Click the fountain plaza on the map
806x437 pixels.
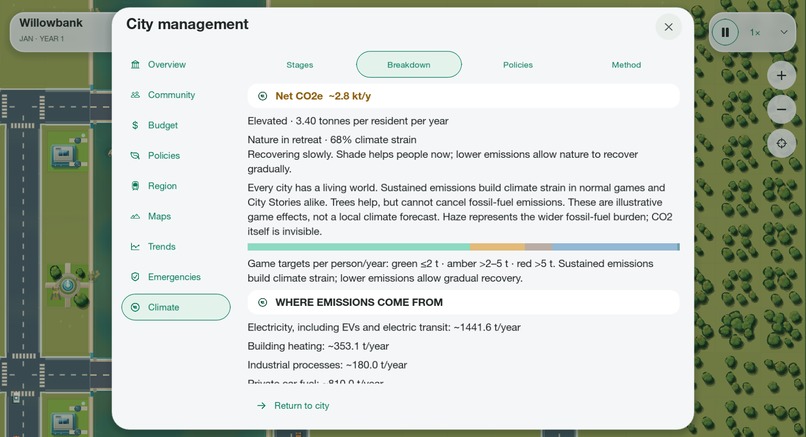tap(68, 284)
